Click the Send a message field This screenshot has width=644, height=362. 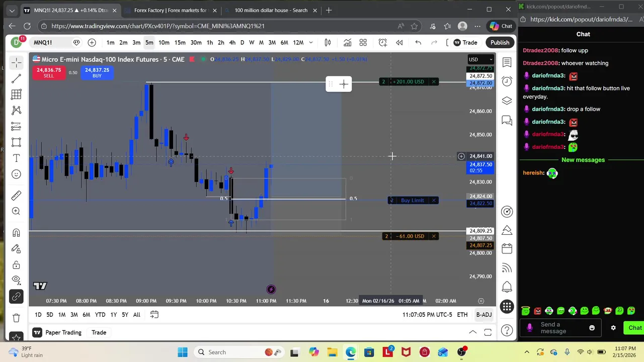(560, 328)
